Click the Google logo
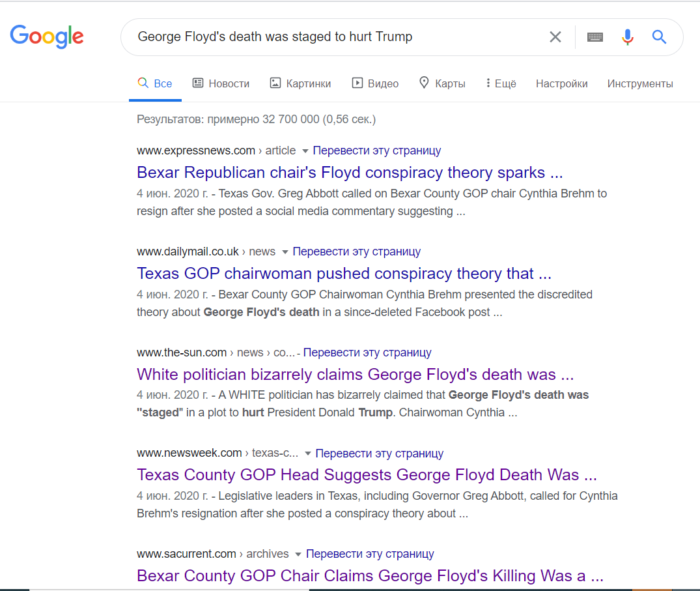 (x=47, y=36)
